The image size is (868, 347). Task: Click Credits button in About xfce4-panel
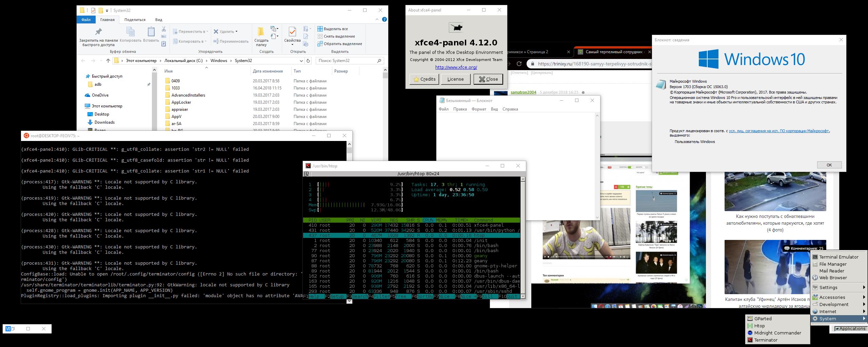[424, 79]
